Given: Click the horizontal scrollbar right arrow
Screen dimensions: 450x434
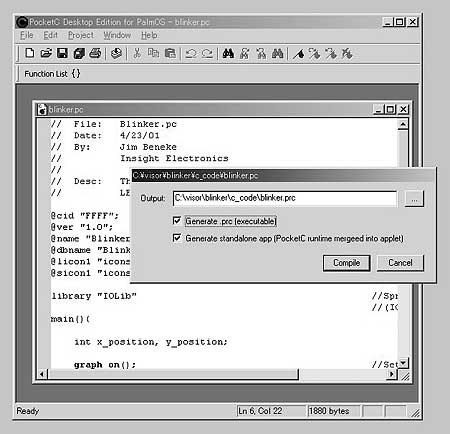Looking at the screenshot, I should point(392,374).
